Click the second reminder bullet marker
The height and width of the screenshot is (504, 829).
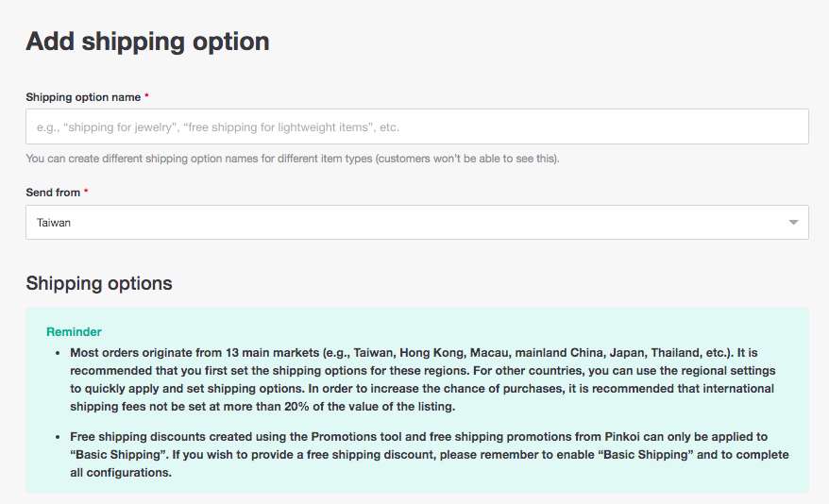(x=58, y=438)
